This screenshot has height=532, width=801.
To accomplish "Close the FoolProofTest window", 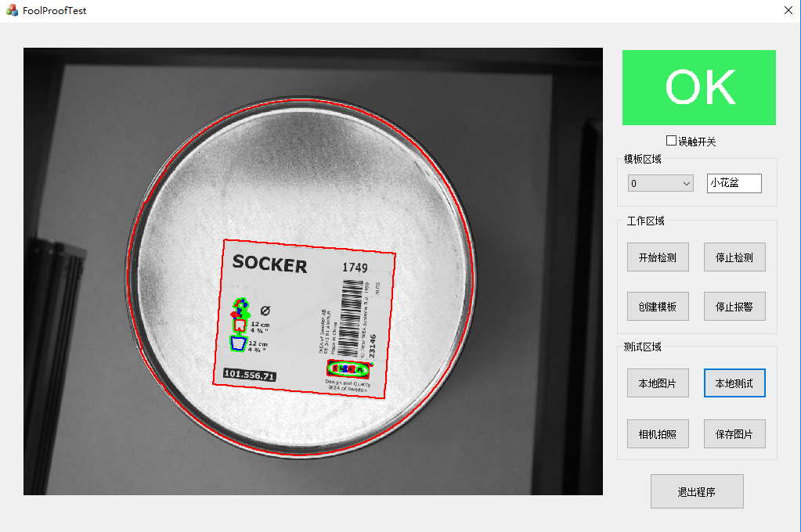I will click(x=788, y=10).
